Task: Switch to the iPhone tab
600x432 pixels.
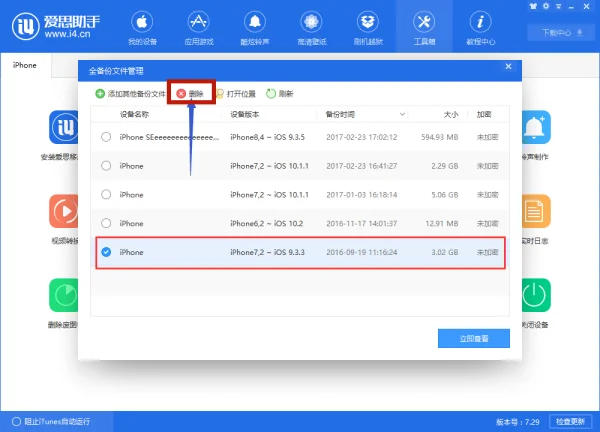Action: click(x=25, y=65)
